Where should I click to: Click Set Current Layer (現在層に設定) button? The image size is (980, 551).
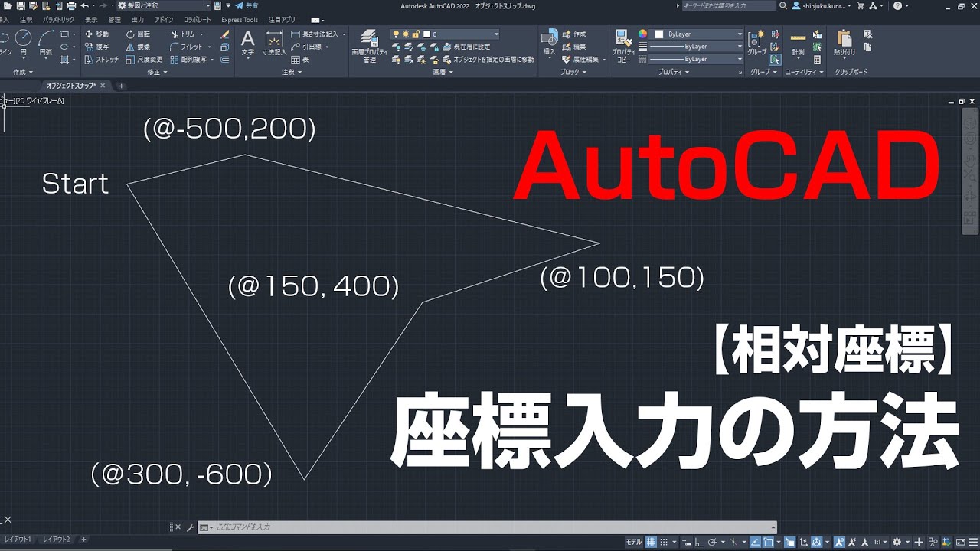(x=467, y=47)
